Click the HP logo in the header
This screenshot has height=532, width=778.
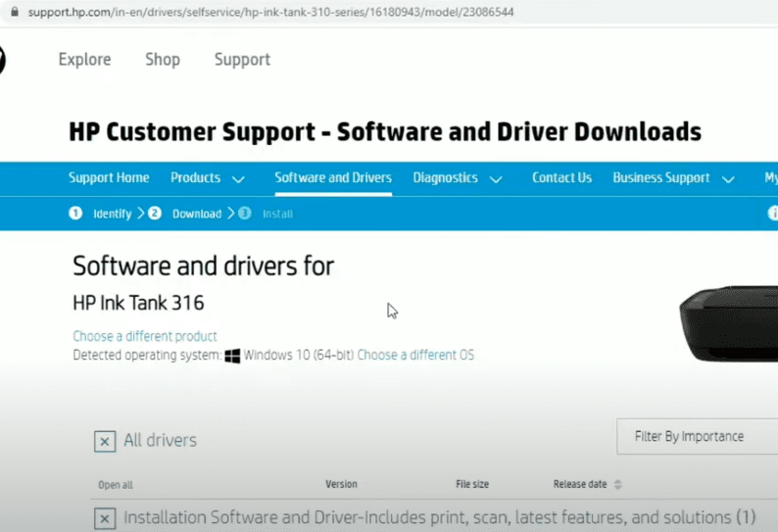pyautogui.click(x=2, y=60)
